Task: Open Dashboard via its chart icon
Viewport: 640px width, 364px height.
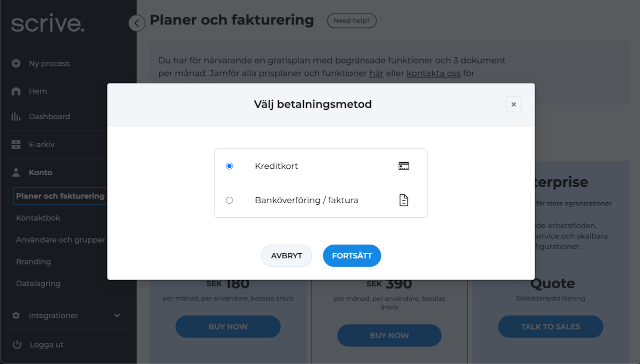Action: coord(16,117)
